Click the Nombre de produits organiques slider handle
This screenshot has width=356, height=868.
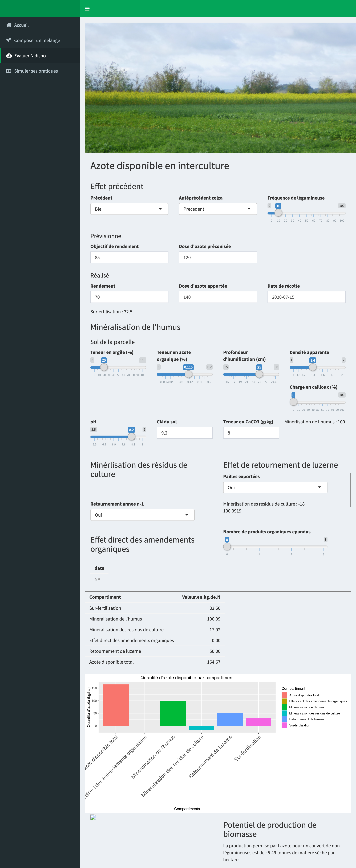click(227, 547)
